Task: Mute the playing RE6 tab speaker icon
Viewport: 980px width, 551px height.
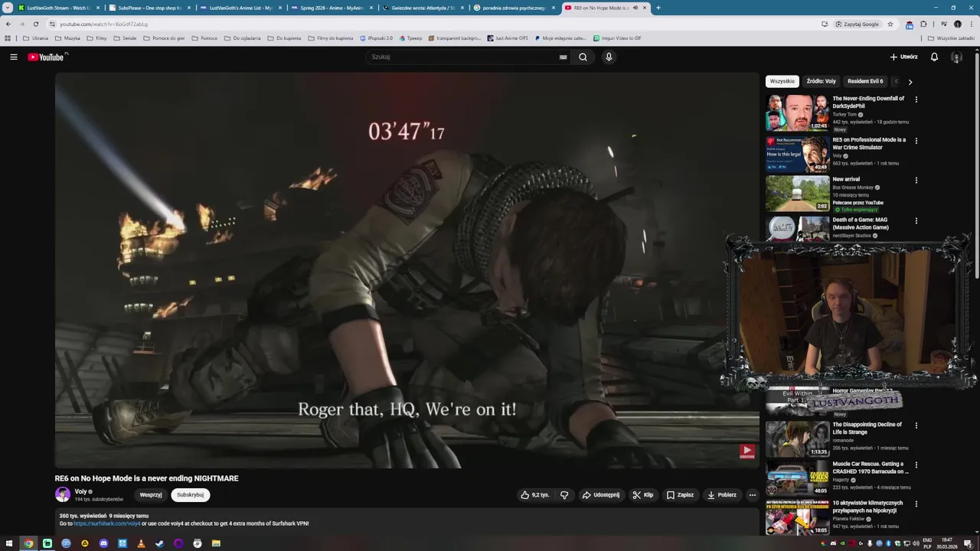Action: pos(635,8)
